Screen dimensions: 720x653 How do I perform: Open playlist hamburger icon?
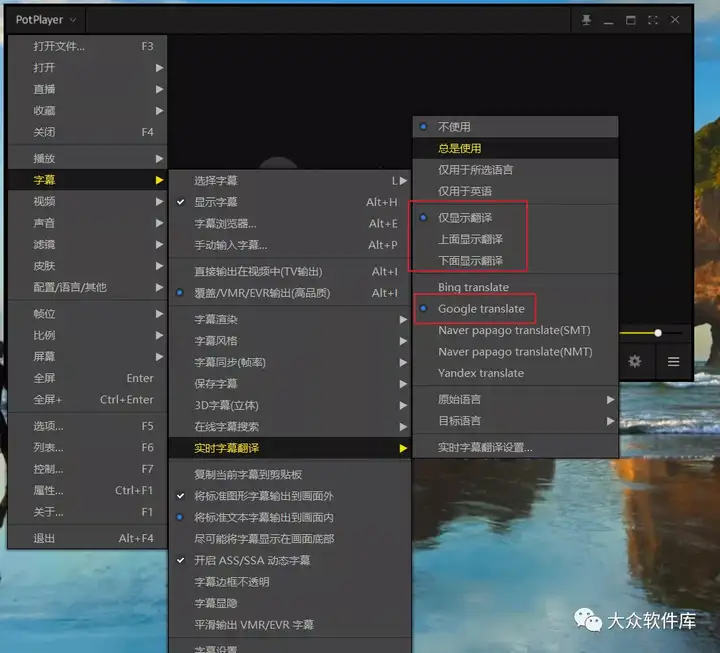pos(674,362)
